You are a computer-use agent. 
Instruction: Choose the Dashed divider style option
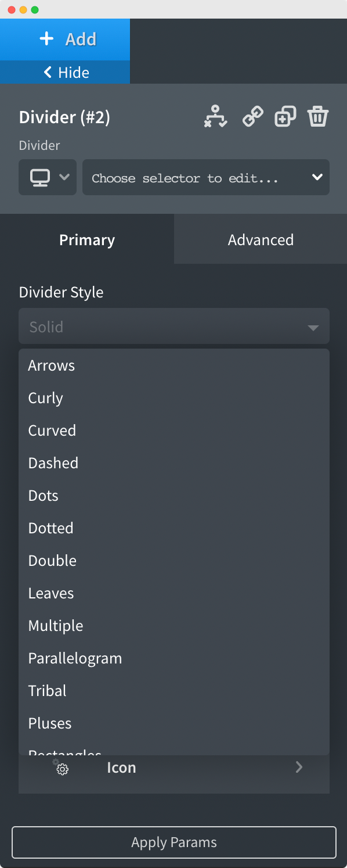pos(53,462)
